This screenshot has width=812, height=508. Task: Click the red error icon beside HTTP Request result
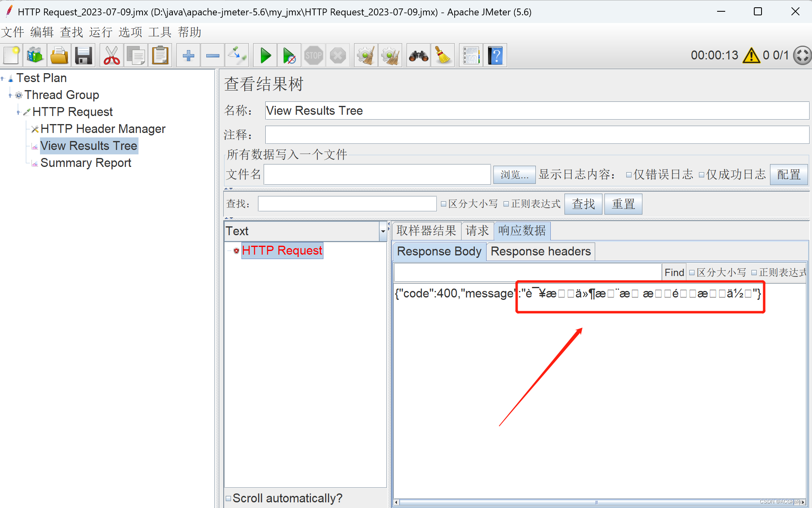pos(236,251)
